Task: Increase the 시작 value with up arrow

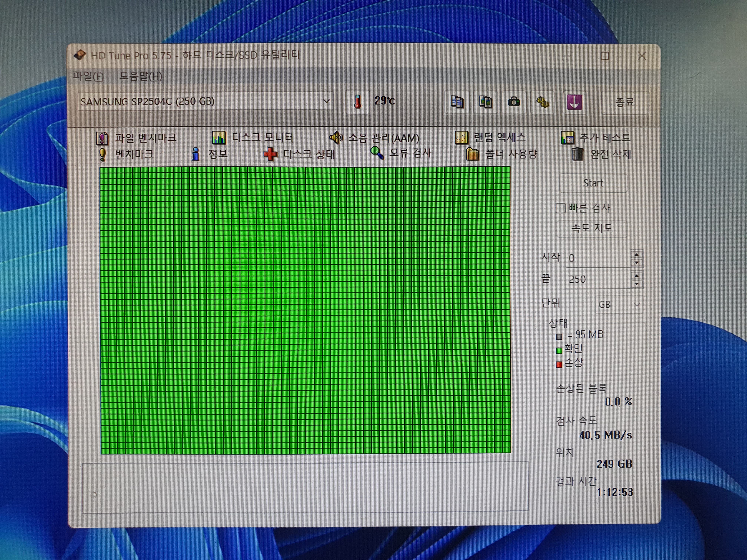Action: [x=637, y=254]
